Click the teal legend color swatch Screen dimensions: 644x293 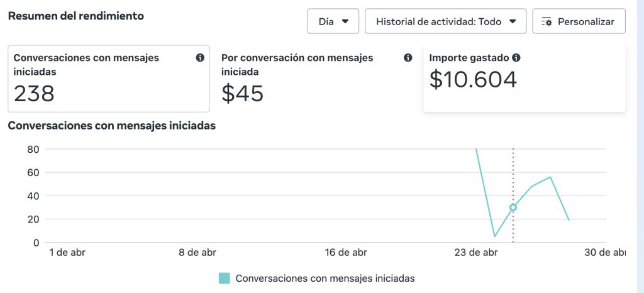click(x=225, y=278)
